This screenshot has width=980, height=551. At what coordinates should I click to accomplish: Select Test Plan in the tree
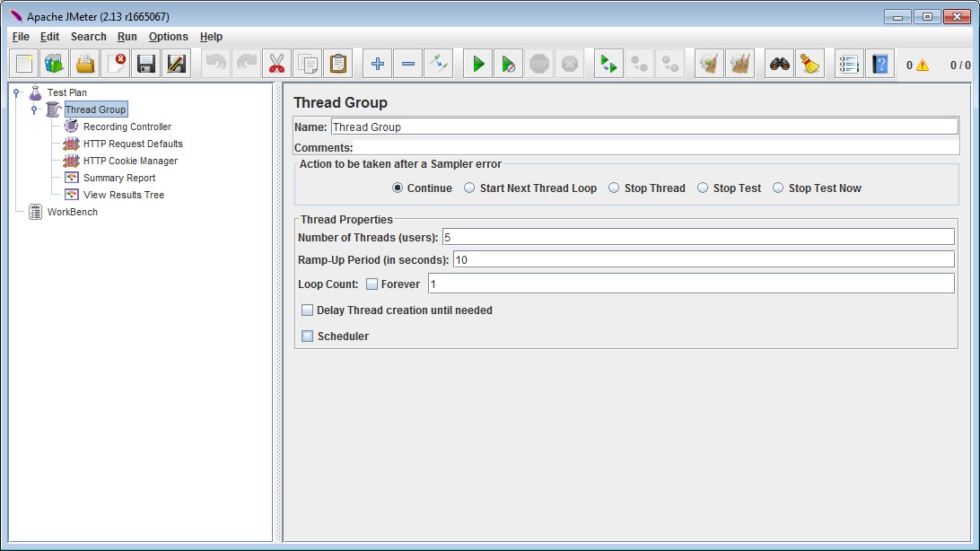(67, 92)
